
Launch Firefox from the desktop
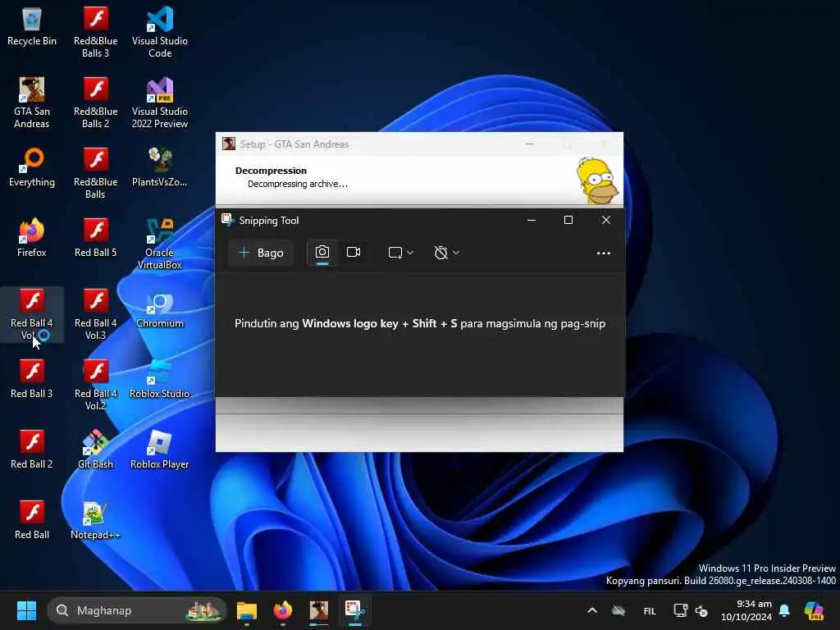(32, 238)
